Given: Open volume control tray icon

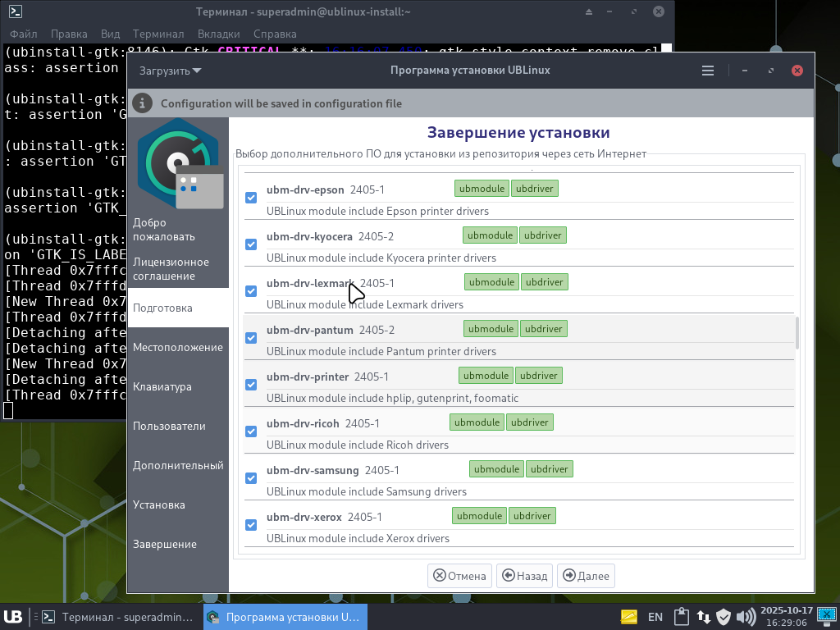Looking at the screenshot, I should [x=746, y=617].
